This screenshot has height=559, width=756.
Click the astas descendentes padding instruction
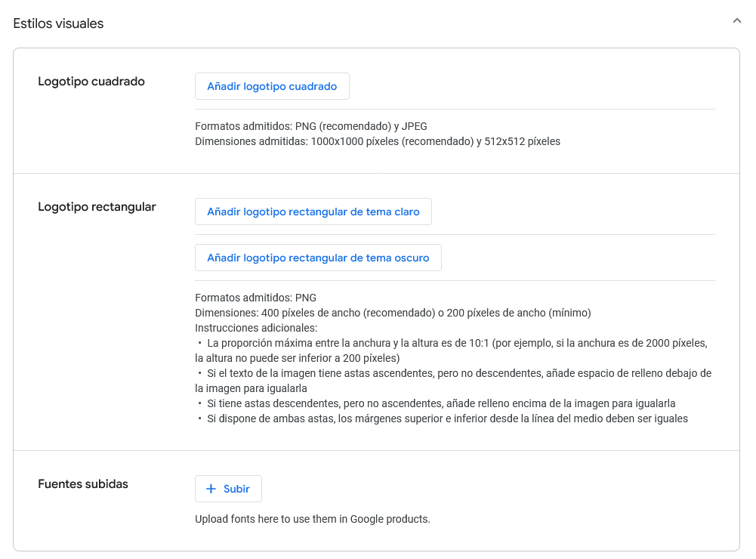pyautogui.click(x=441, y=403)
